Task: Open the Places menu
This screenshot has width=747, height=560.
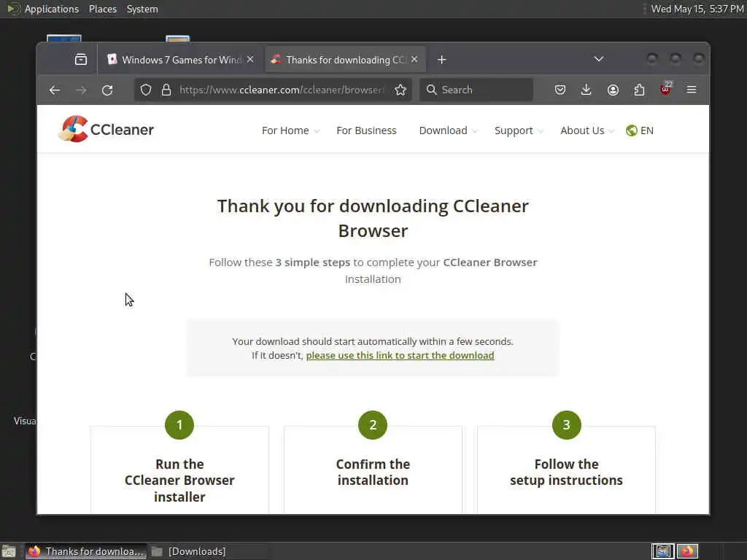Action: pos(103,9)
